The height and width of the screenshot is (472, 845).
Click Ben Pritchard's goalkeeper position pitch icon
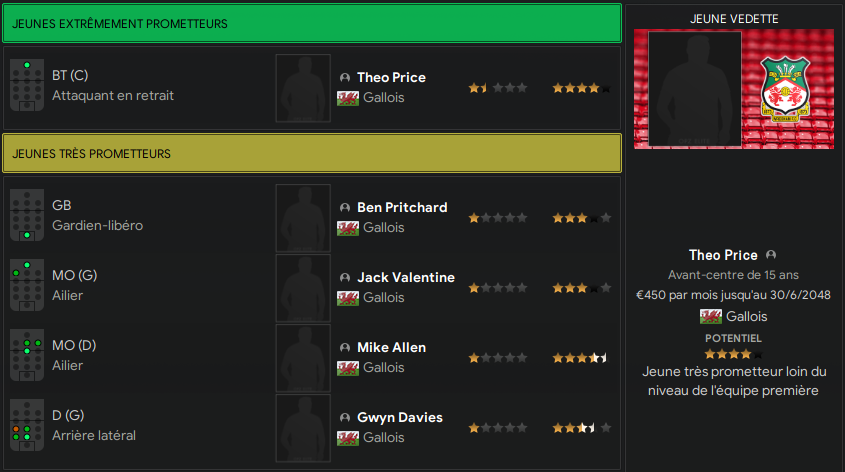coord(27,216)
